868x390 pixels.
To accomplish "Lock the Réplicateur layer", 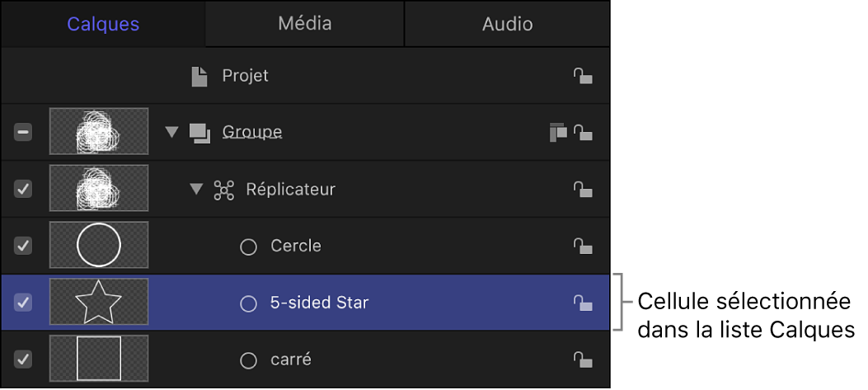I will [583, 190].
